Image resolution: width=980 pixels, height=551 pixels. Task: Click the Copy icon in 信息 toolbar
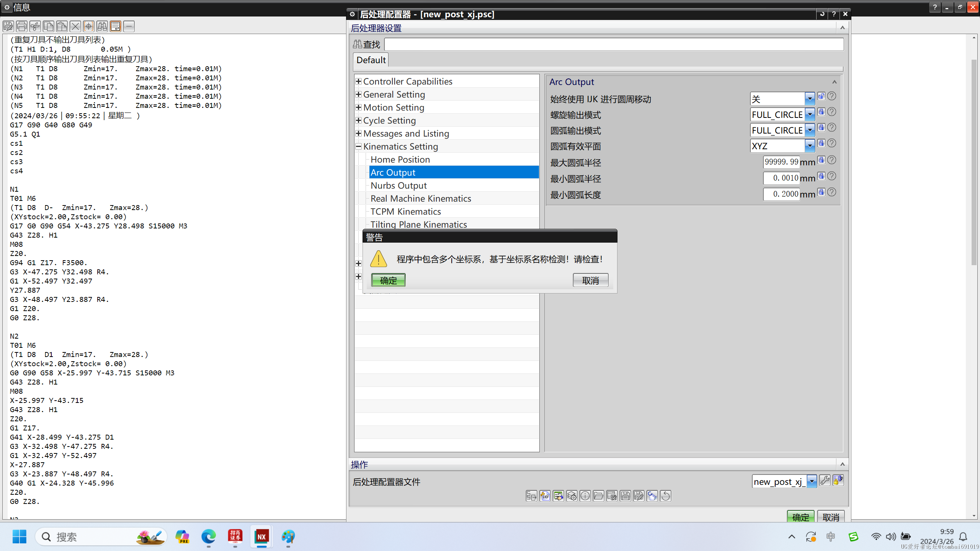pyautogui.click(x=49, y=26)
